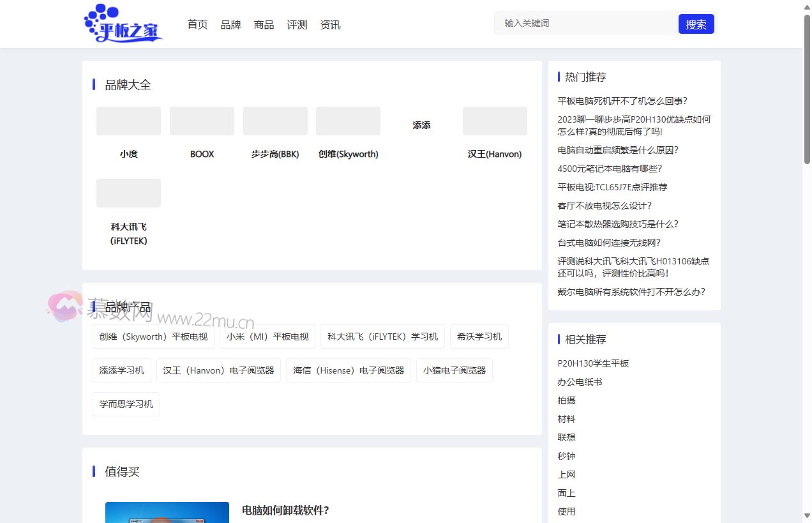Click the keyword search input field
Image resolution: width=812 pixels, height=523 pixels.
[x=585, y=23]
